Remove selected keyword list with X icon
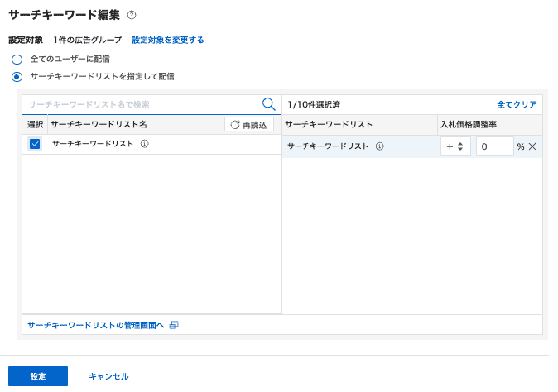This screenshot has height=392, width=558. (532, 146)
